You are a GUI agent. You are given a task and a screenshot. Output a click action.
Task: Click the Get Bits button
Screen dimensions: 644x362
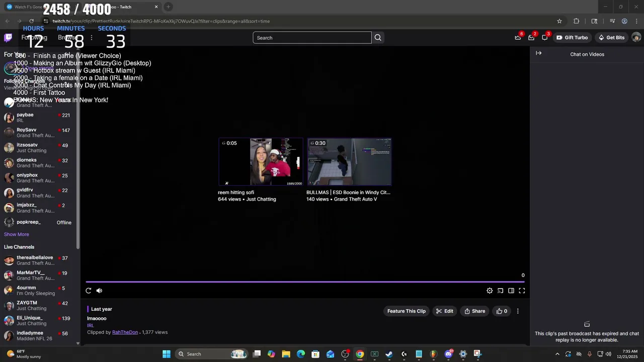(x=611, y=38)
